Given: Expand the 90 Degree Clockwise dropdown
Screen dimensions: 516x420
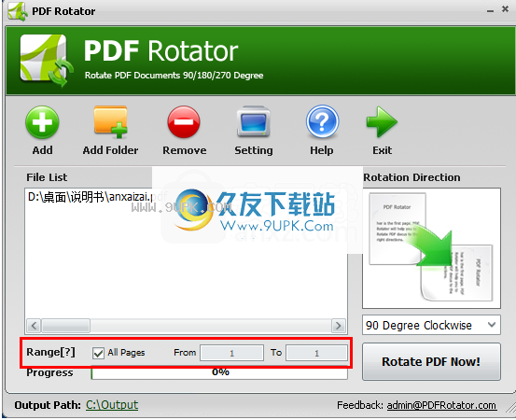Looking at the screenshot, I should click(431, 325).
